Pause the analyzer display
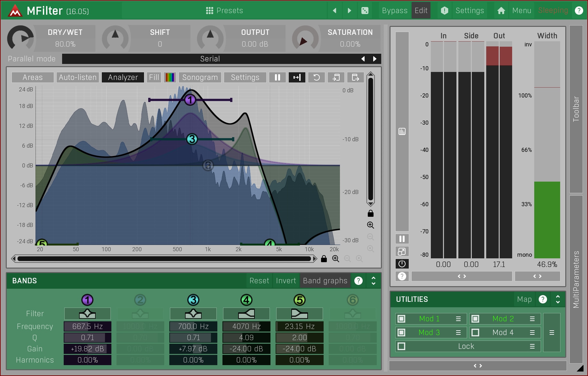The height and width of the screenshot is (376, 588). tap(278, 77)
